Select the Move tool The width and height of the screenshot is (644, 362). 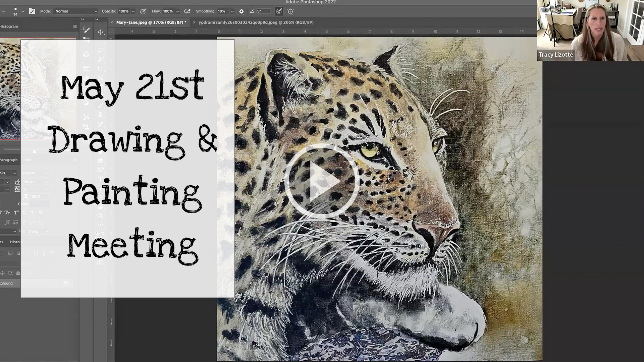[100, 32]
